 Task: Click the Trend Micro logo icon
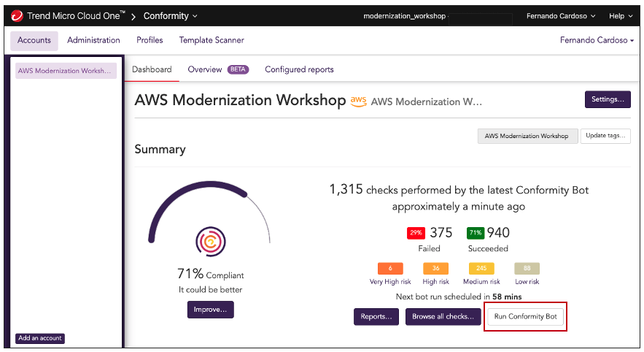[x=17, y=16]
